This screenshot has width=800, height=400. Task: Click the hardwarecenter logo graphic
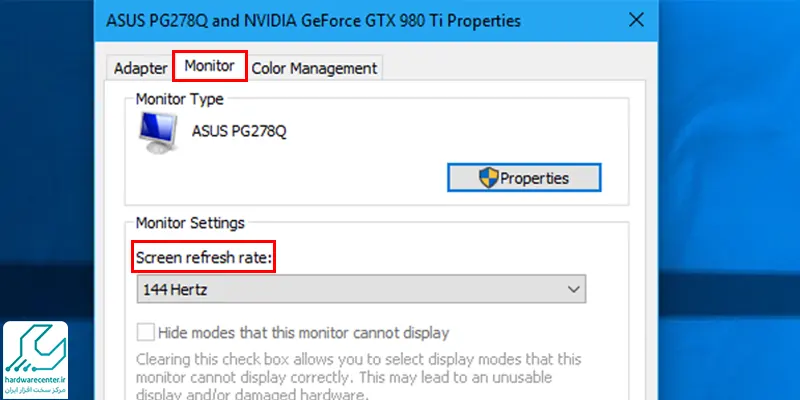pyautogui.click(x=35, y=349)
